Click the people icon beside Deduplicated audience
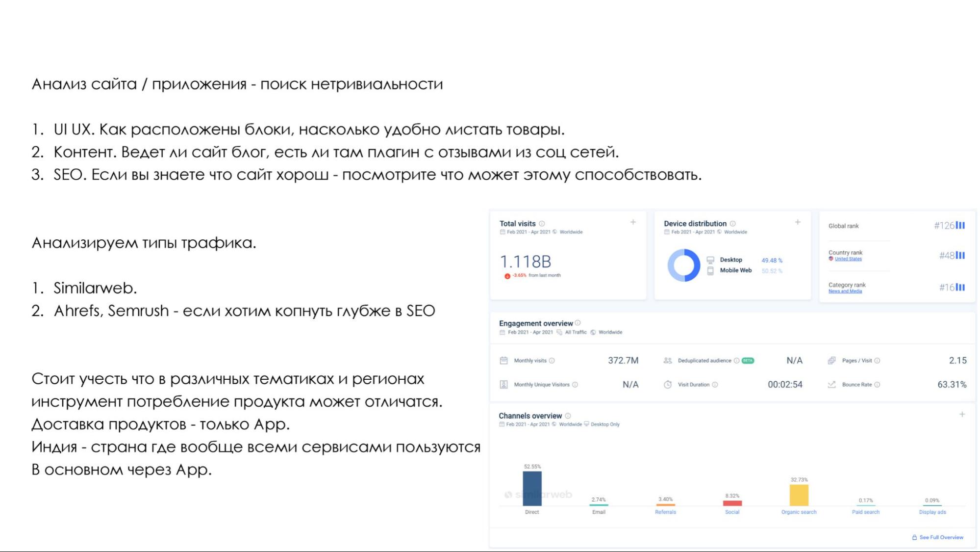980x552 pixels. pos(668,361)
